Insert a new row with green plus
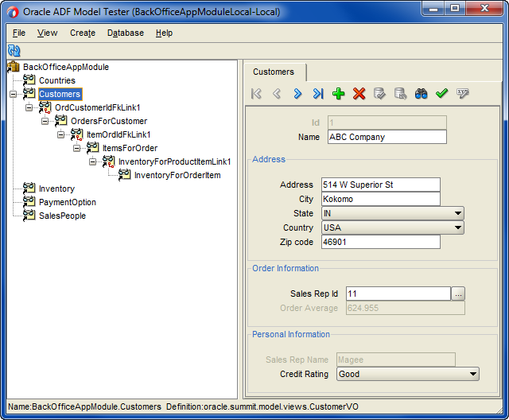Viewport: 509px width, 420px height. (339, 94)
